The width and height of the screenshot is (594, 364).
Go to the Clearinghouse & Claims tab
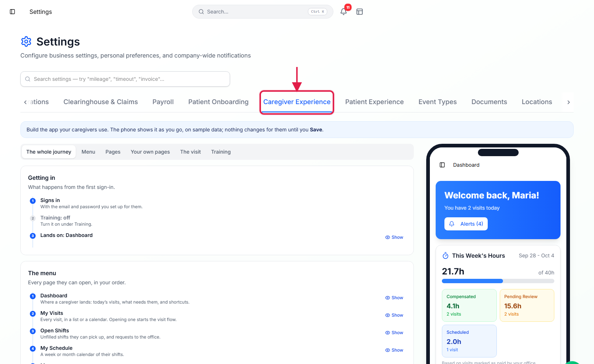pyautogui.click(x=100, y=102)
